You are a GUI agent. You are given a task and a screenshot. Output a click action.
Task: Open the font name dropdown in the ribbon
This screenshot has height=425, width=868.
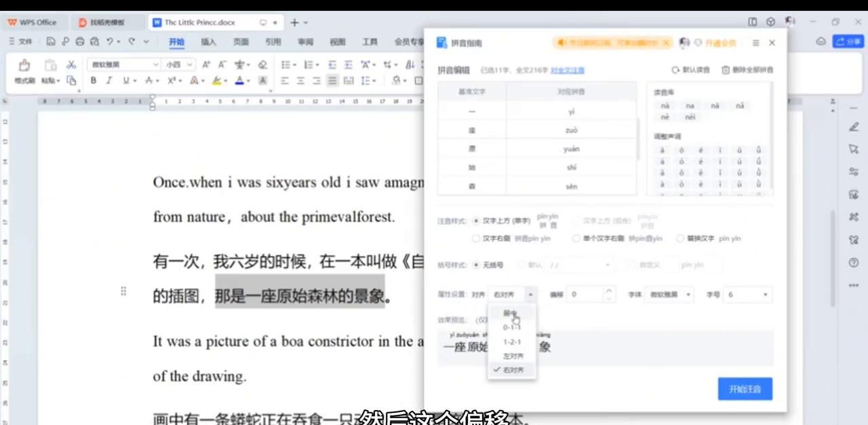tap(122, 64)
